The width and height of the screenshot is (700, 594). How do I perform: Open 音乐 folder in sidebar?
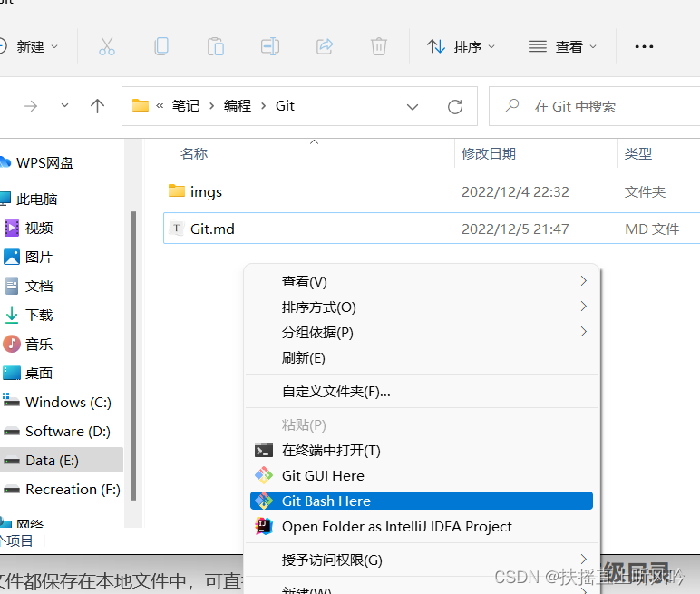click(x=39, y=344)
